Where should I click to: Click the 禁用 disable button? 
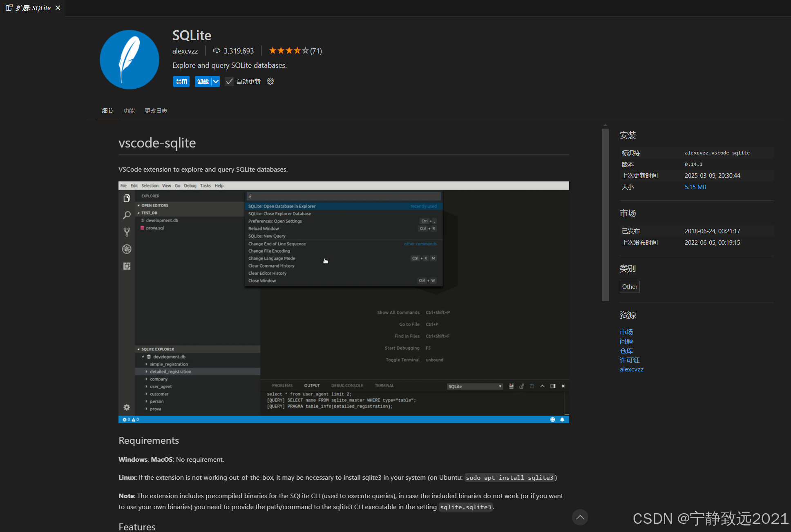point(181,81)
